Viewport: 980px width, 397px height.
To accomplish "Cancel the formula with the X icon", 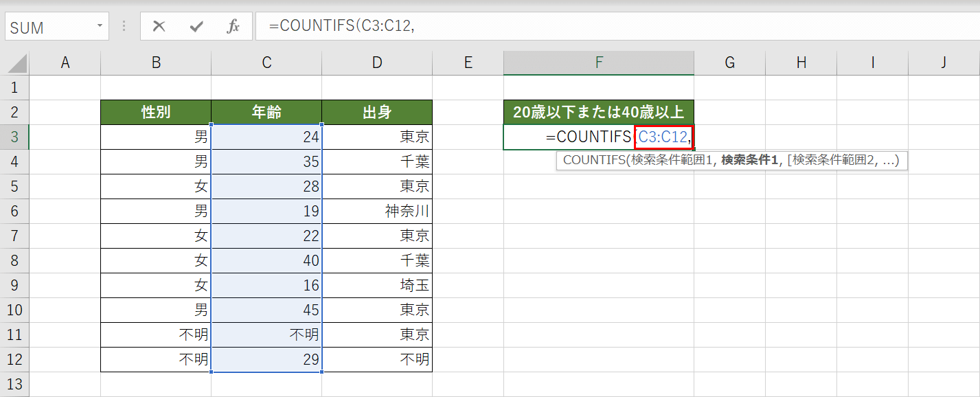I will [x=159, y=26].
